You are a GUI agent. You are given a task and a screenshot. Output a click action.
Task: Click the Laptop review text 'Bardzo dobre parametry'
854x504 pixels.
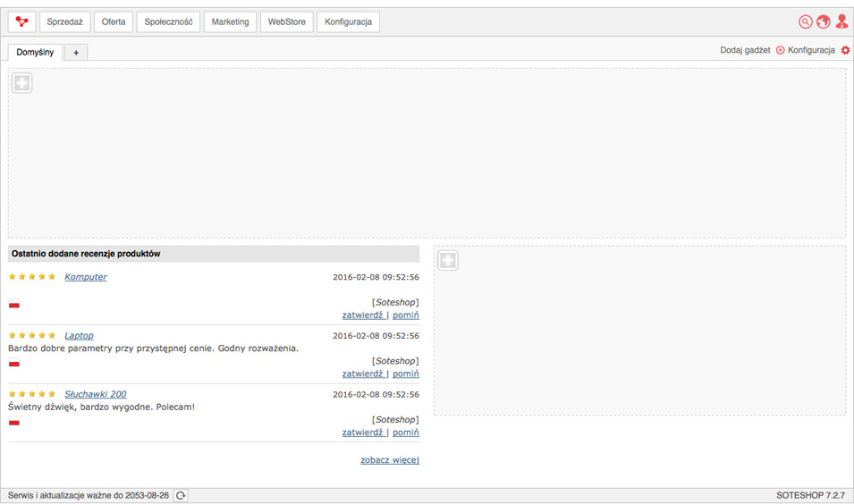[x=153, y=349]
